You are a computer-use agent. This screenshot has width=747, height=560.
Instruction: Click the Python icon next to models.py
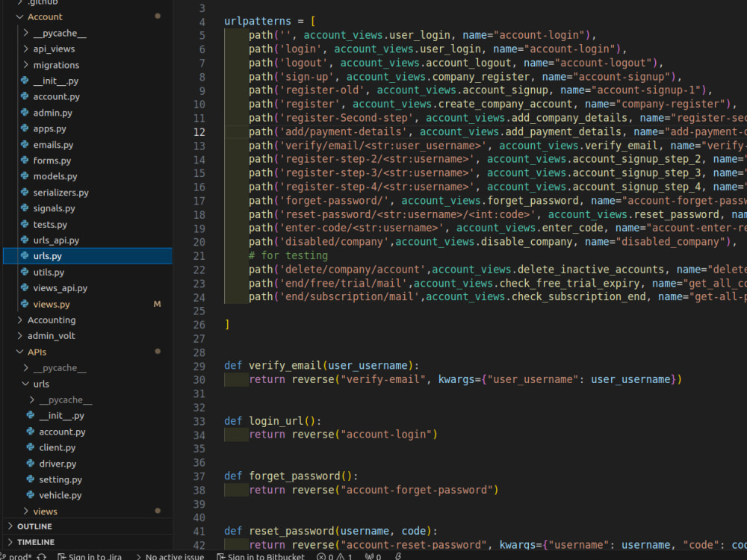click(x=25, y=175)
